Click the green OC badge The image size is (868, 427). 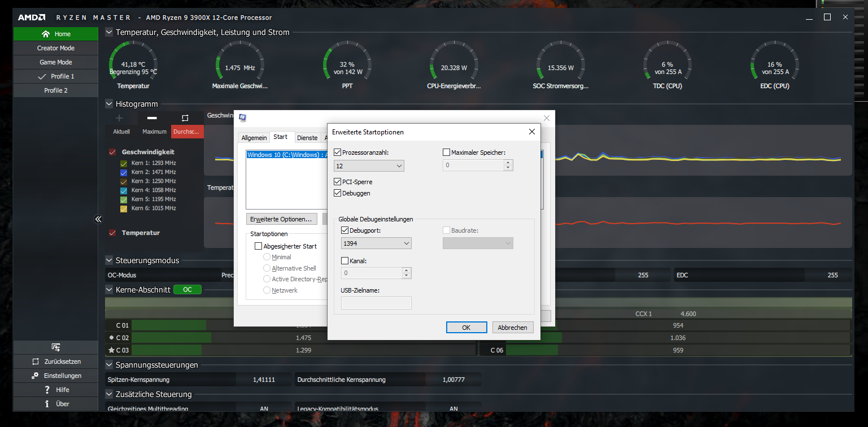[187, 290]
